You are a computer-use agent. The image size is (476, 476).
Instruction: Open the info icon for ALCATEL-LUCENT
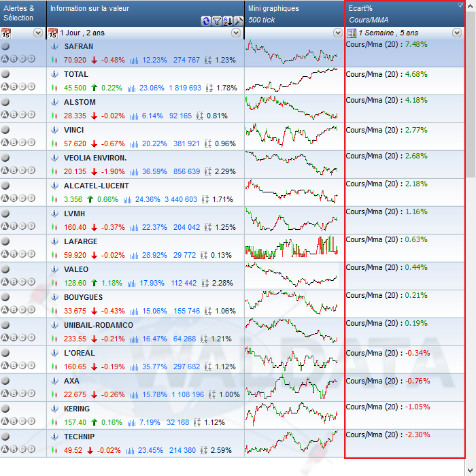pos(54,186)
